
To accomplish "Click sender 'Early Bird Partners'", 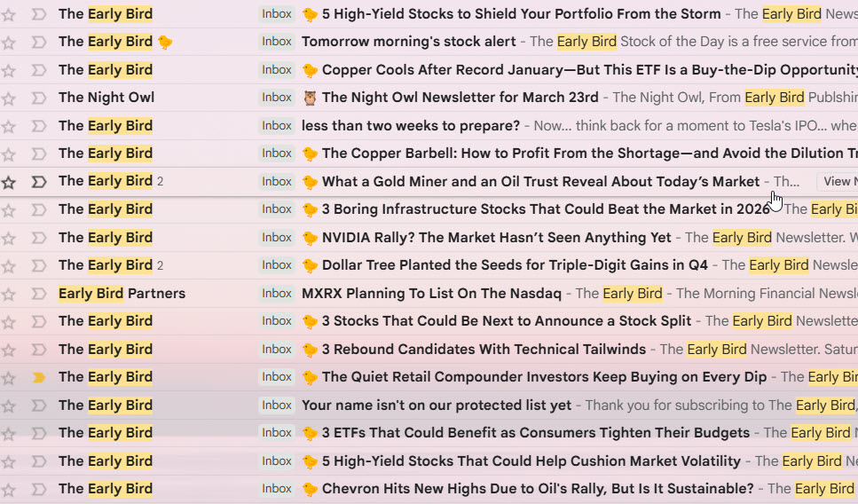I will point(122,294).
